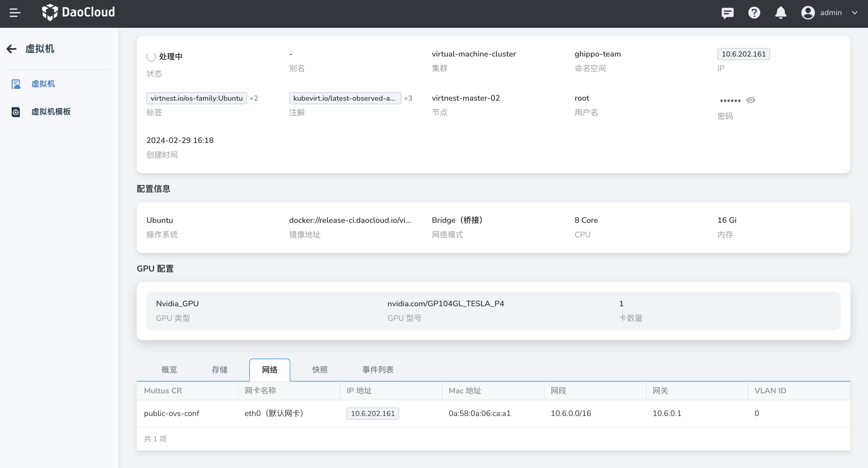This screenshot has width=868, height=468.
Task: Expand the +2 hidden labels
Action: (254, 98)
